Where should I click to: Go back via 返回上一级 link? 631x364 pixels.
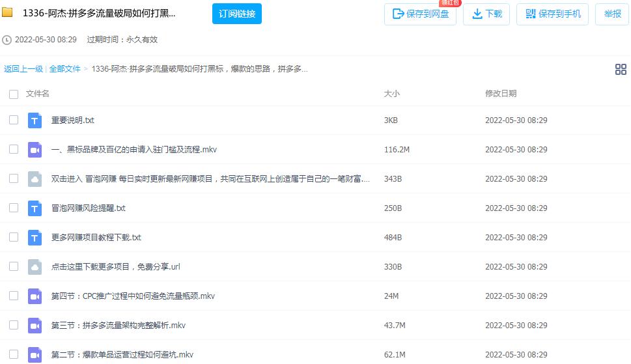(23, 69)
